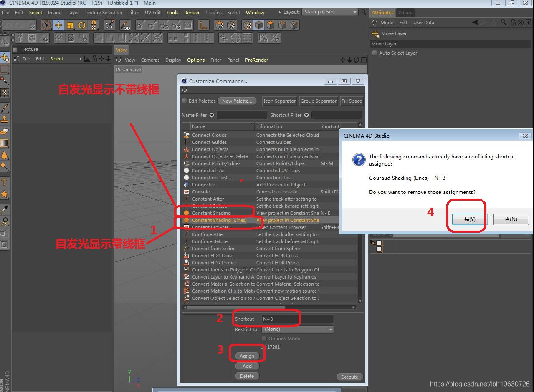Select the rectangle selection tool in left toolbar
This screenshot has width=534, height=392.
tap(5, 69)
